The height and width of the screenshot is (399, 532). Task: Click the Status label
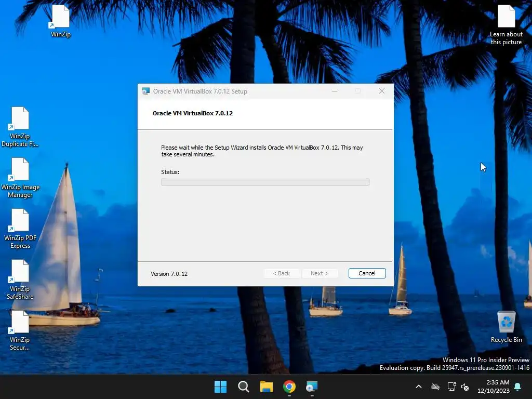(170, 172)
